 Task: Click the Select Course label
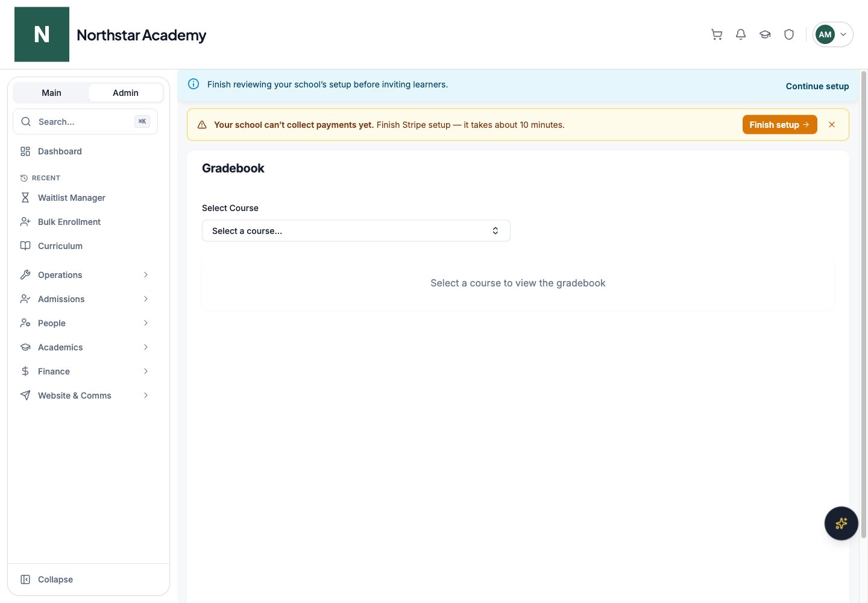tap(230, 208)
